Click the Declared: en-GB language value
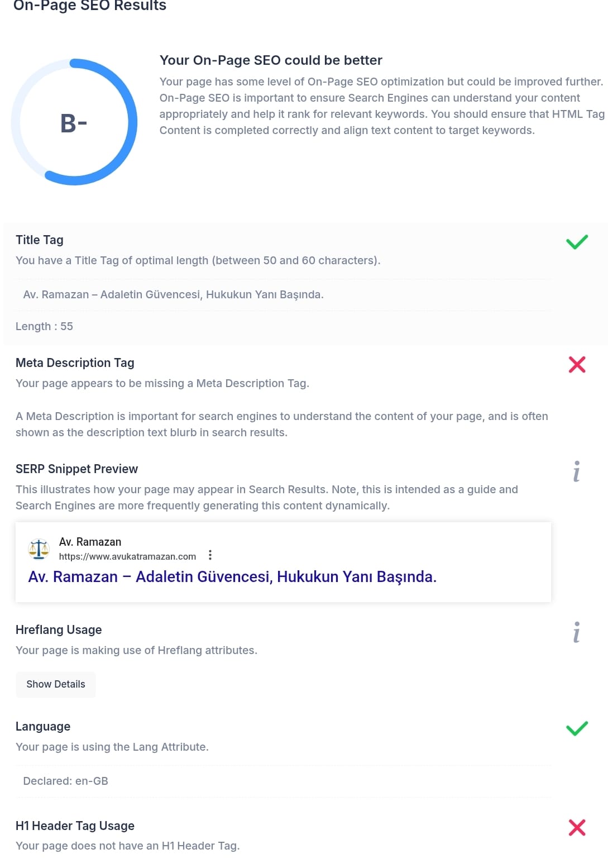 [x=65, y=781]
